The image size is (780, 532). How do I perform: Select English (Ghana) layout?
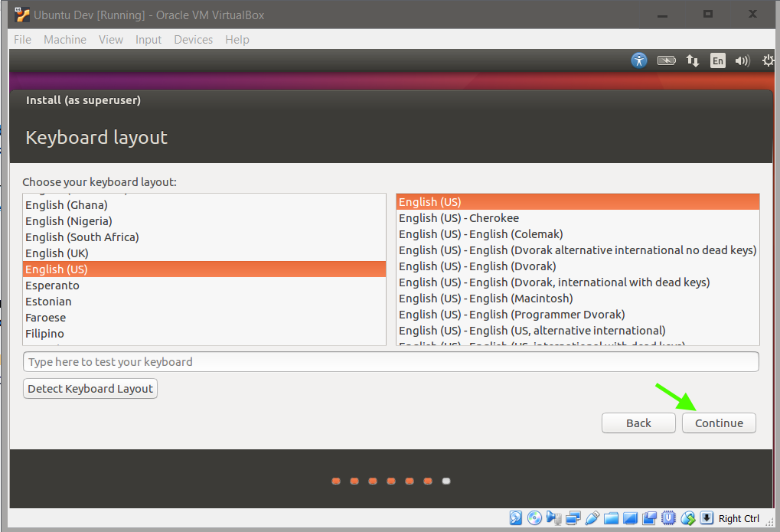[204, 205]
